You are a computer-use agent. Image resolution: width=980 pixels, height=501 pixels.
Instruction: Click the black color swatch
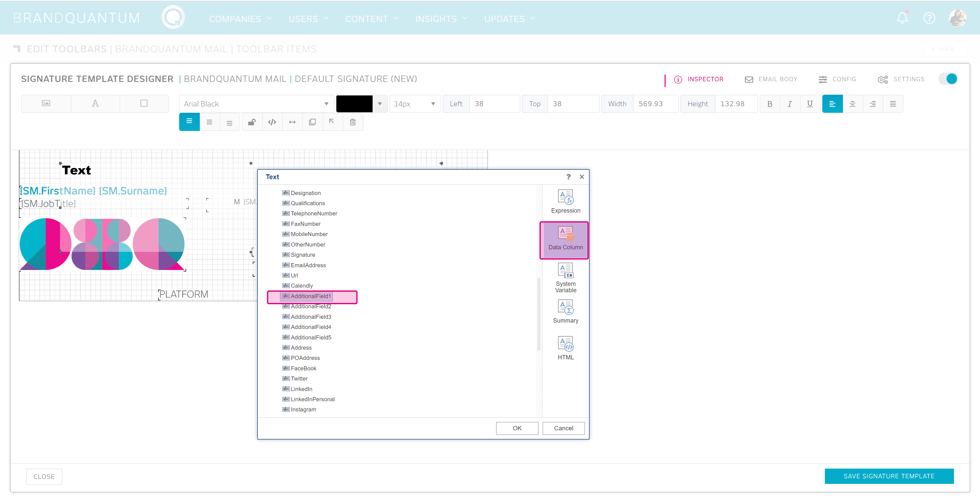(354, 104)
